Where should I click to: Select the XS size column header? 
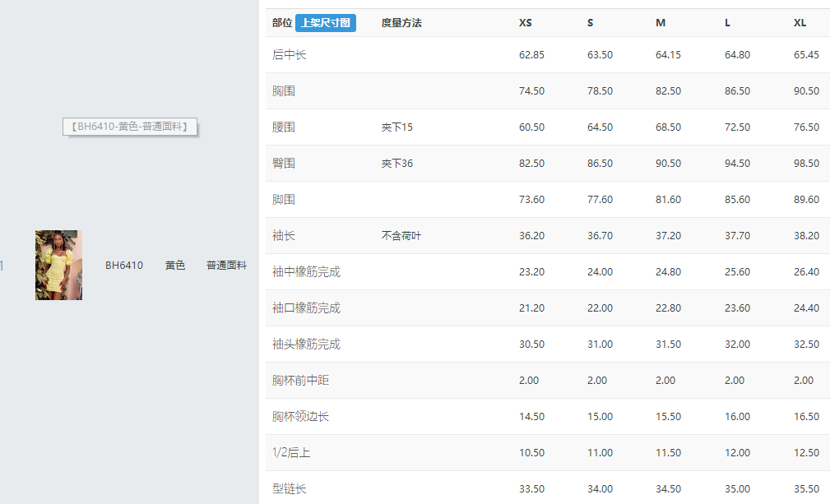(525, 23)
